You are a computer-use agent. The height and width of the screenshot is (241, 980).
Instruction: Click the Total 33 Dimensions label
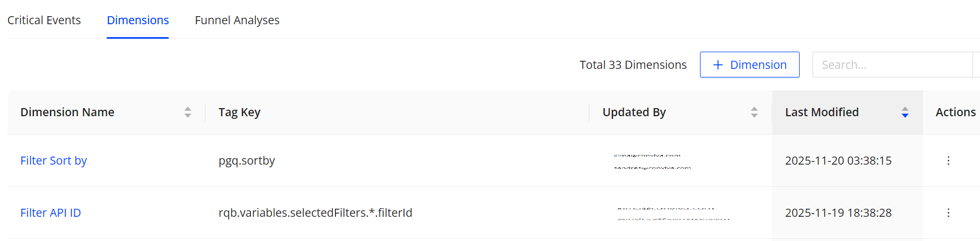pos(633,65)
